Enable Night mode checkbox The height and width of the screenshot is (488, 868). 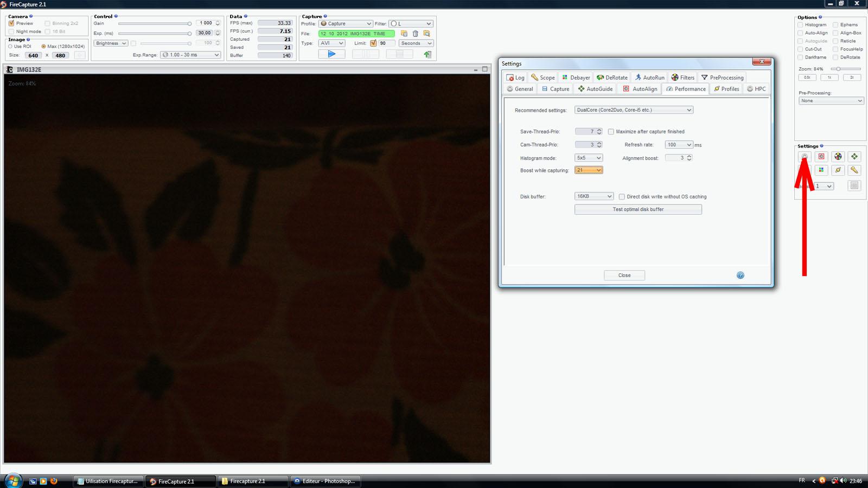point(11,31)
